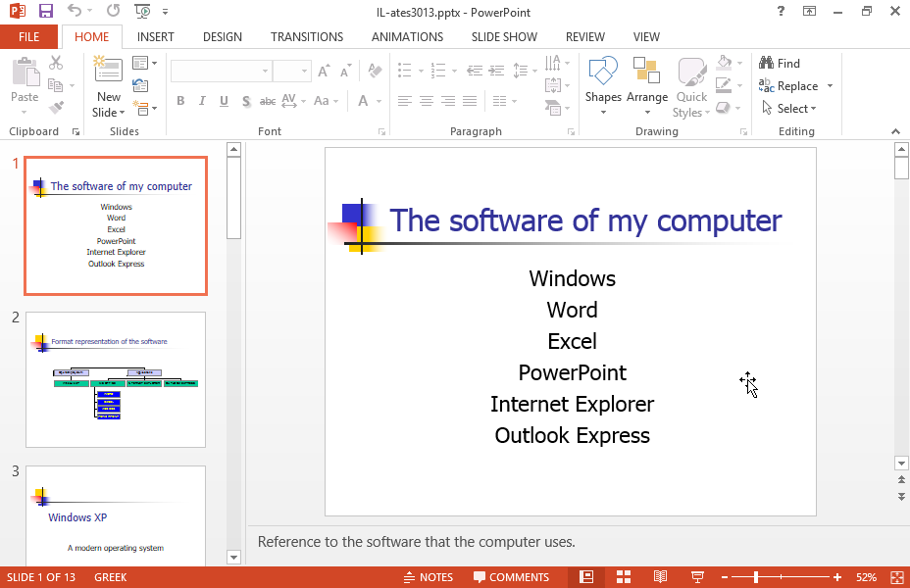
Task: Toggle text Shadow
Action: [246, 102]
